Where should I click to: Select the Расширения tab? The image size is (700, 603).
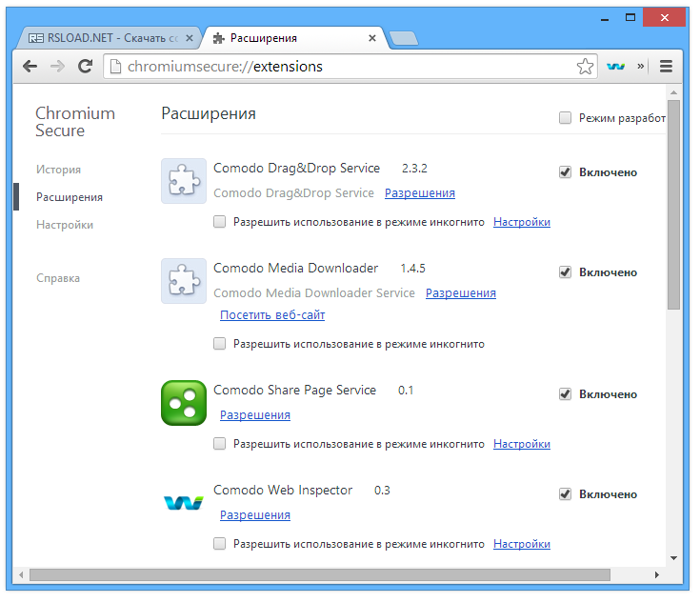(292, 38)
